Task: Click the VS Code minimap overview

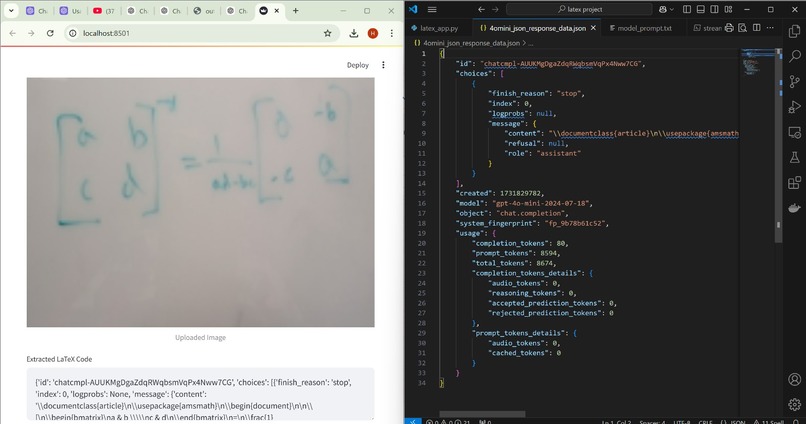Action: tap(758, 62)
